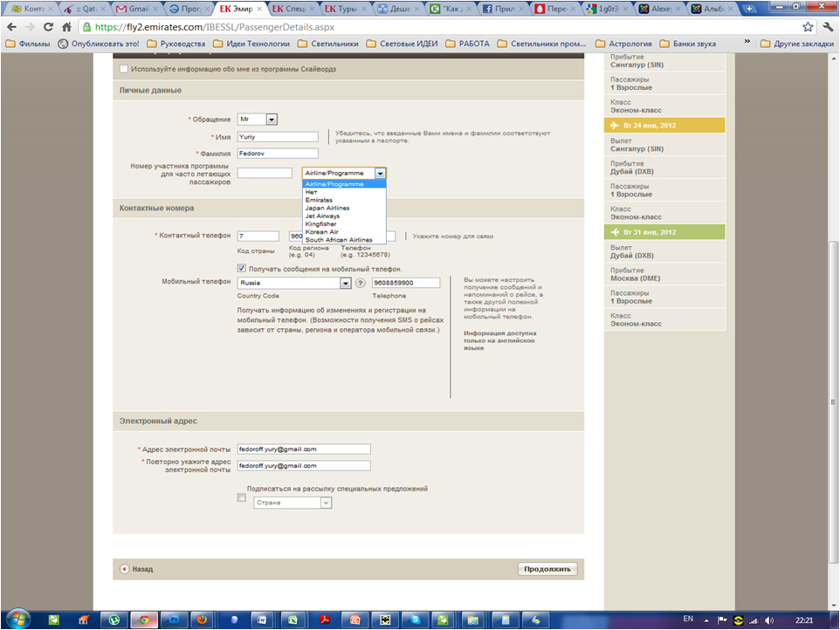Open Microsoft Word from the taskbar

[x=263, y=620]
